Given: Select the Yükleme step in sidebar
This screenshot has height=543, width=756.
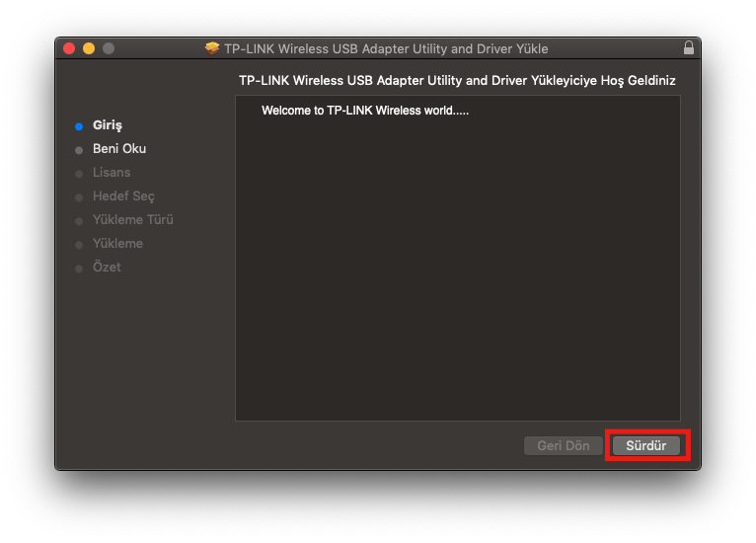Looking at the screenshot, I should 117,244.
